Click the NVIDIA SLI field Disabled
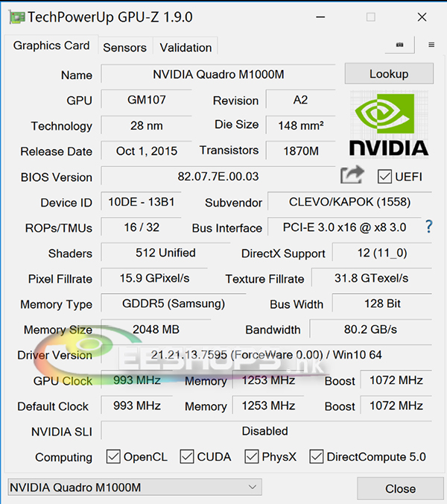 [x=267, y=431]
